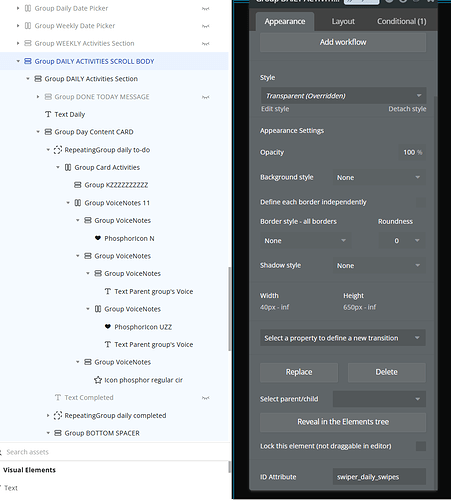Open the Select parent/child dropdown

(379, 399)
